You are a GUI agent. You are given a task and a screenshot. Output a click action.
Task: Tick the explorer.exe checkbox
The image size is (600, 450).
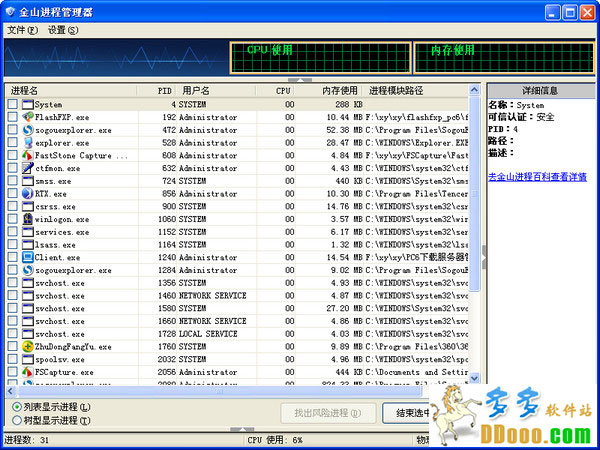(x=13, y=142)
